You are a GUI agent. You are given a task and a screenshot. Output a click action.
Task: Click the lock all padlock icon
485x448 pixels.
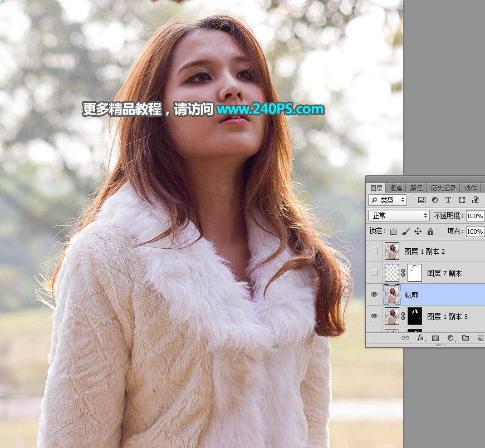coord(430,232)
